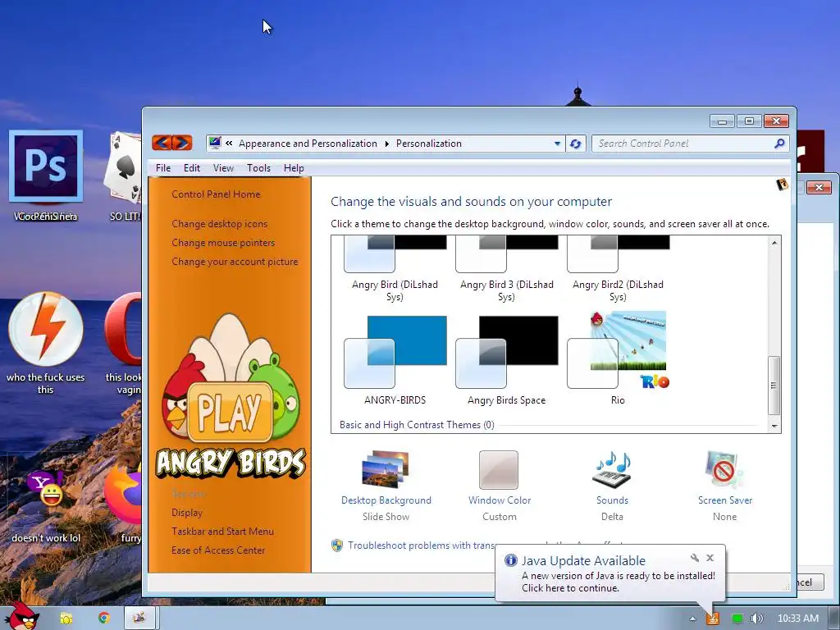
Task: Open the Desktop Background slideshow icon
Action: (x=386, y=469)
